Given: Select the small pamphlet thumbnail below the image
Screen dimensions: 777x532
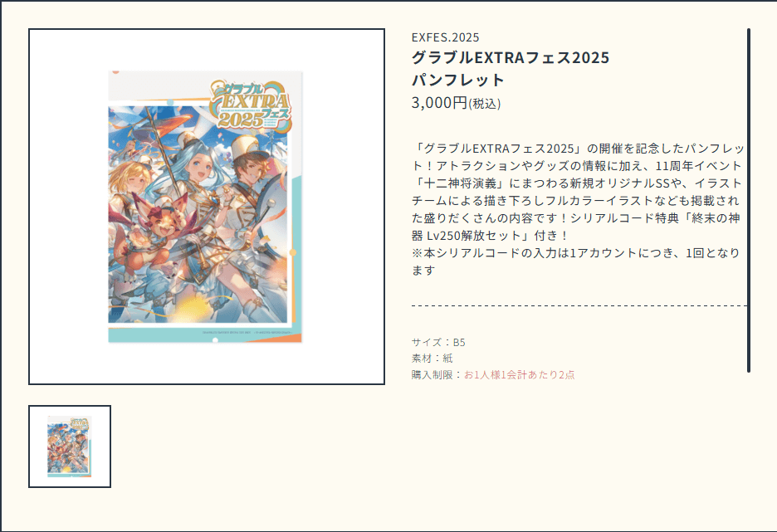Looking at the screenshot, I should [70, 447].
